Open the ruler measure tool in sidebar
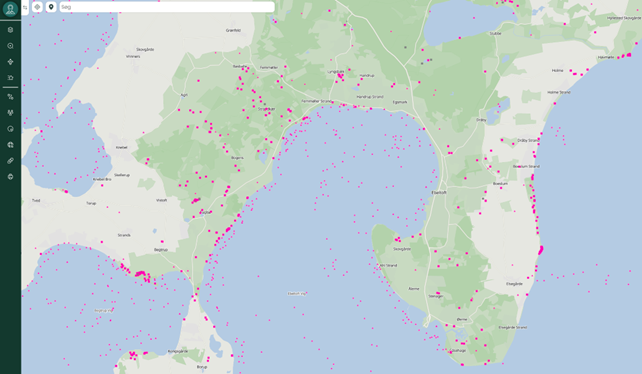 click(11, 161)
